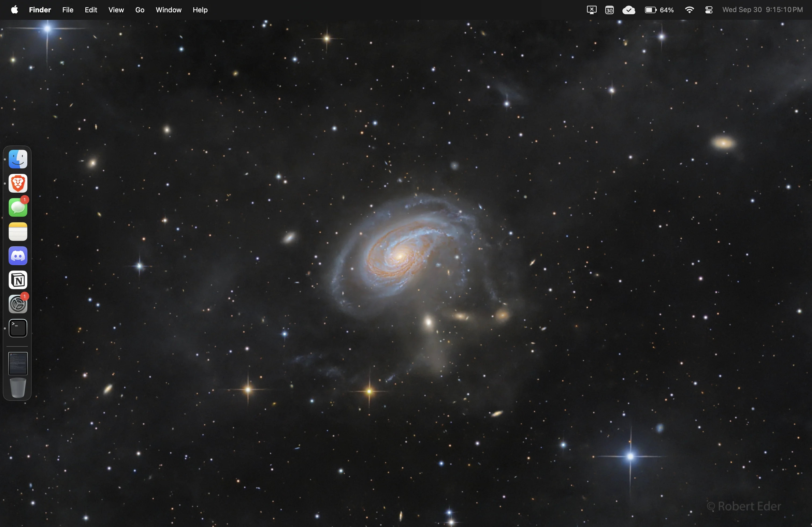The height and width of the screenshot is (527, 812).
Task: Open Control Center from menu bar
Action: [x=709, y=10]
